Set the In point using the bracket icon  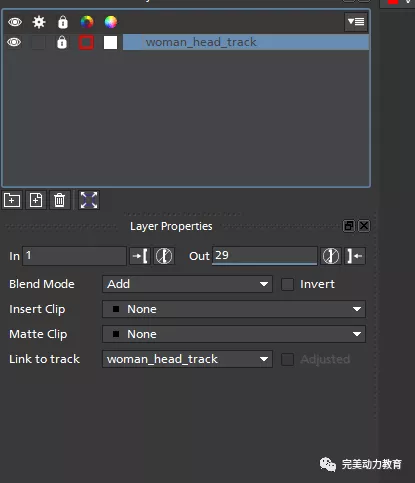point(140,256)
